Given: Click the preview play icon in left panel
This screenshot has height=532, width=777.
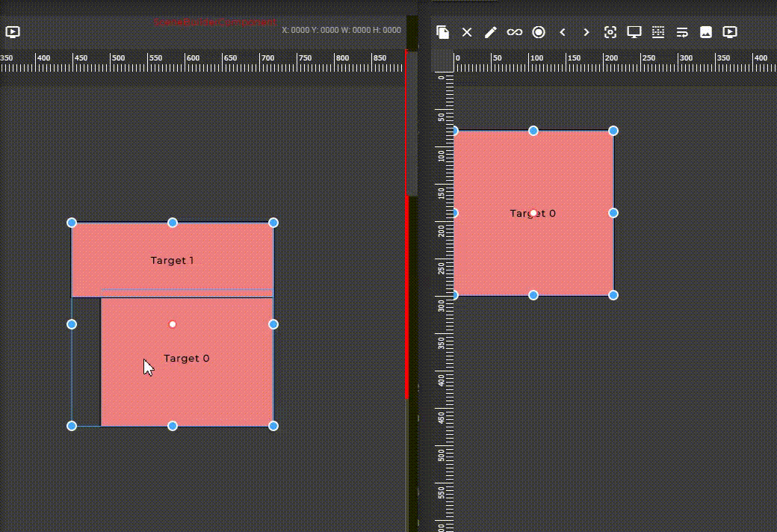Looking at the screenshot, I should click(13, 32).
